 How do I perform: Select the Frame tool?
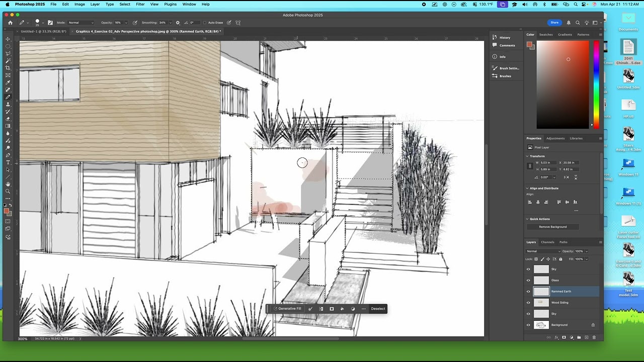8,75
